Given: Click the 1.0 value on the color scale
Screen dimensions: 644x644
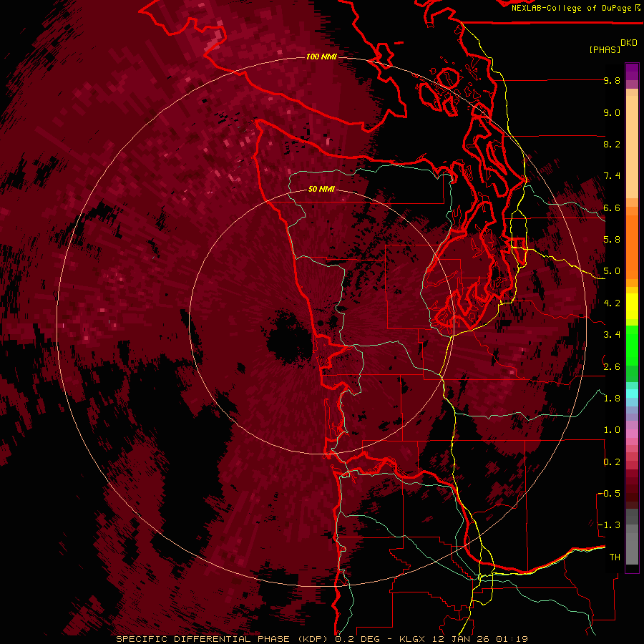Looking at the screenshot, I should point(612,431).
